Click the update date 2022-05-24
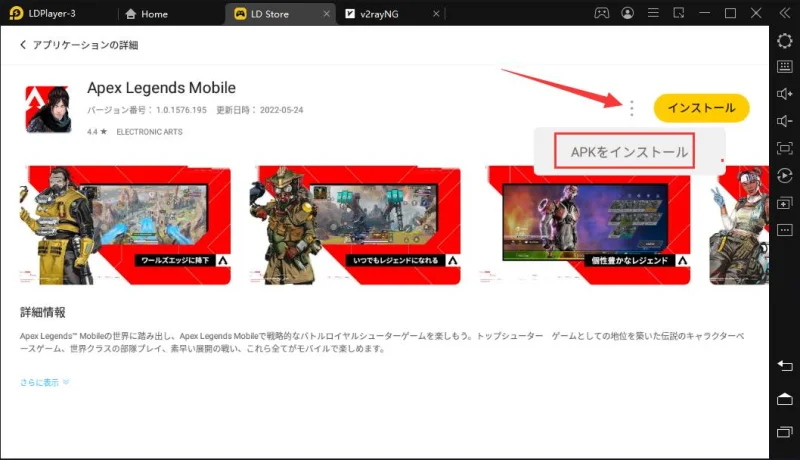 (281, 110)
